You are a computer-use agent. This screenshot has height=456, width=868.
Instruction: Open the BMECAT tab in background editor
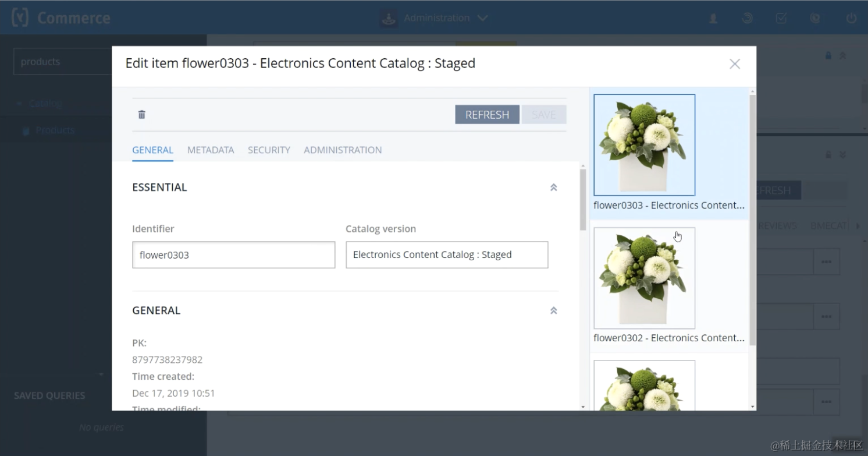[830, 226]
